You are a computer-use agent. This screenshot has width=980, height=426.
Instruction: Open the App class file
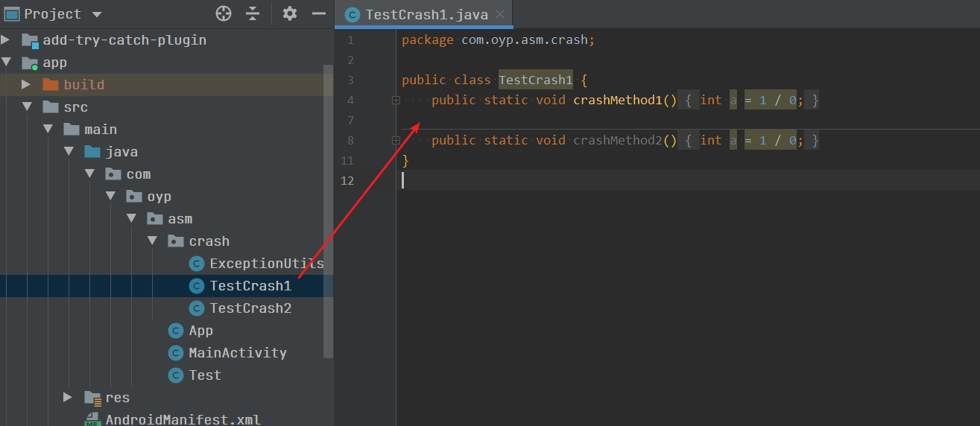pyautogui.click(x=200, y=331)
